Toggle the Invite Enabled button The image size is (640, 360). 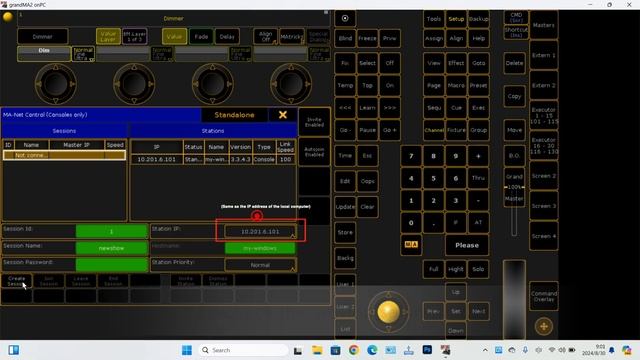coord(314,122)
